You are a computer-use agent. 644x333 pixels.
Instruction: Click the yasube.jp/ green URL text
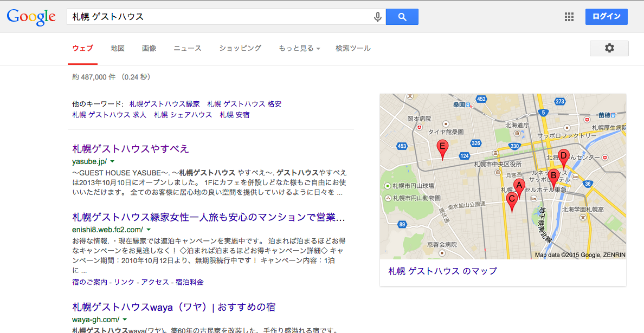[89, 161]
